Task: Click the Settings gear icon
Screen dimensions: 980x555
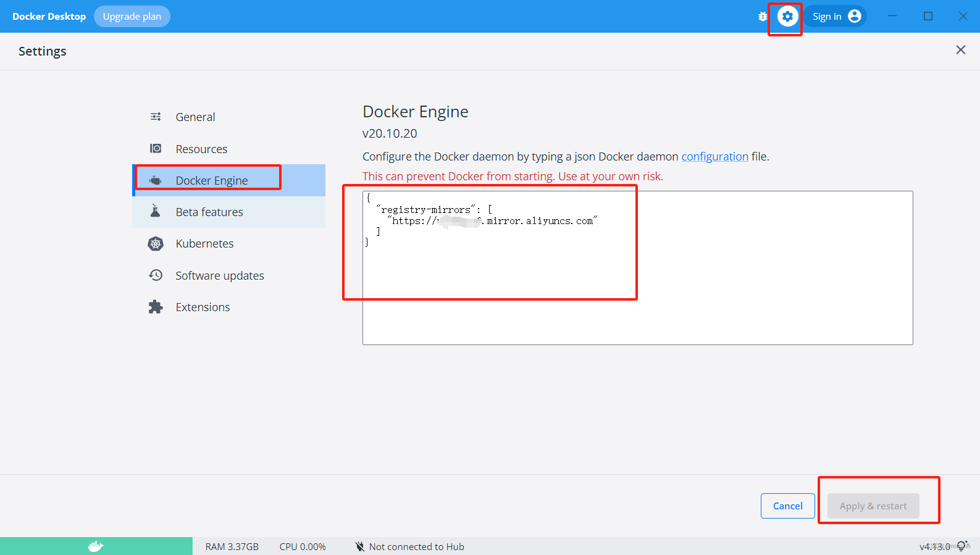Action: point(787,17)
